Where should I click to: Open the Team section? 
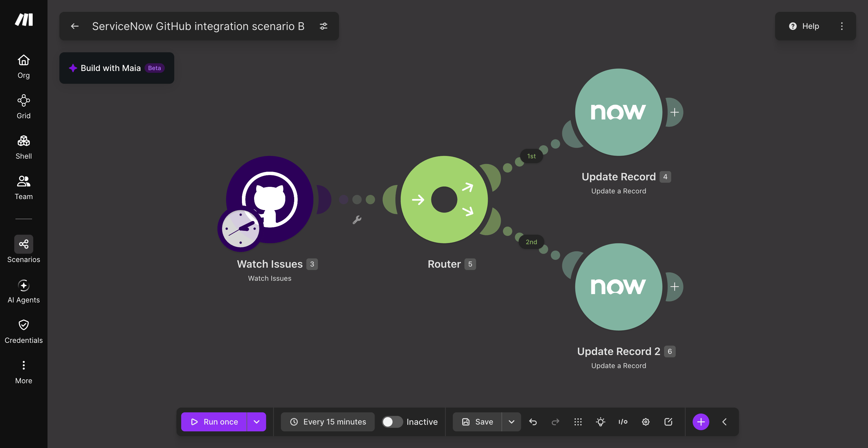23,188
